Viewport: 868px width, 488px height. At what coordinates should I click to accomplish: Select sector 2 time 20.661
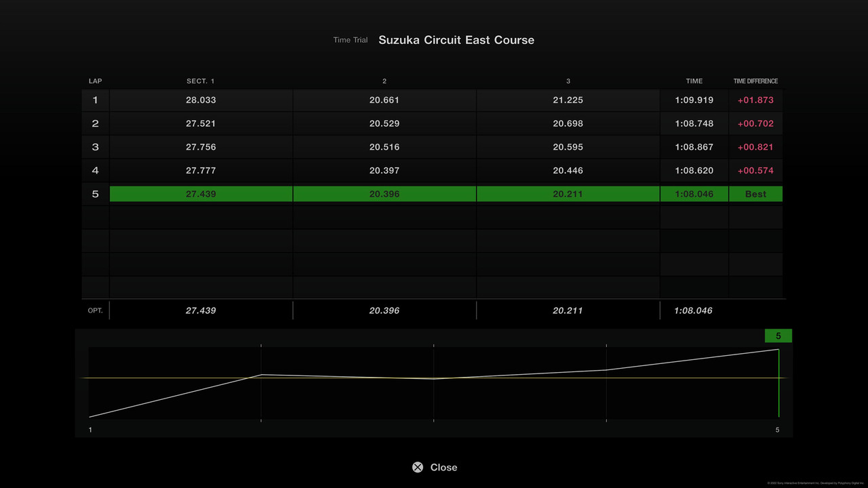(384, 100)
